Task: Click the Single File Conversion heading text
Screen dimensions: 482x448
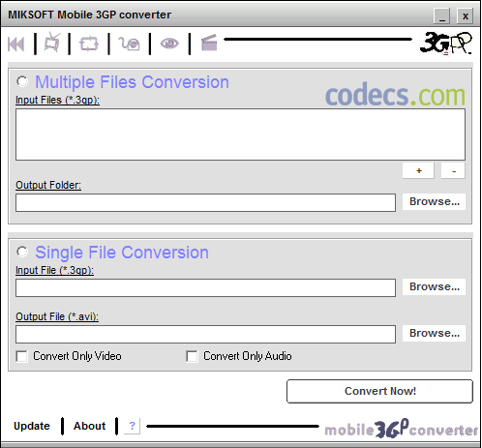Action: point(122,253)
